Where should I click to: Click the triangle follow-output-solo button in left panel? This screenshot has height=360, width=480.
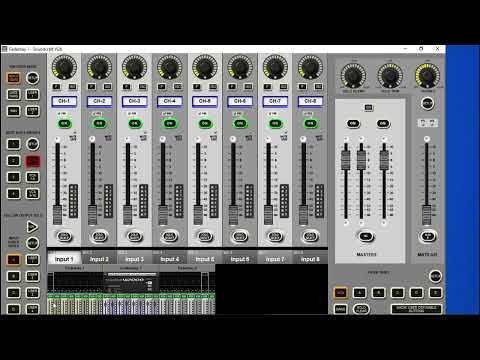click(32, 227)
